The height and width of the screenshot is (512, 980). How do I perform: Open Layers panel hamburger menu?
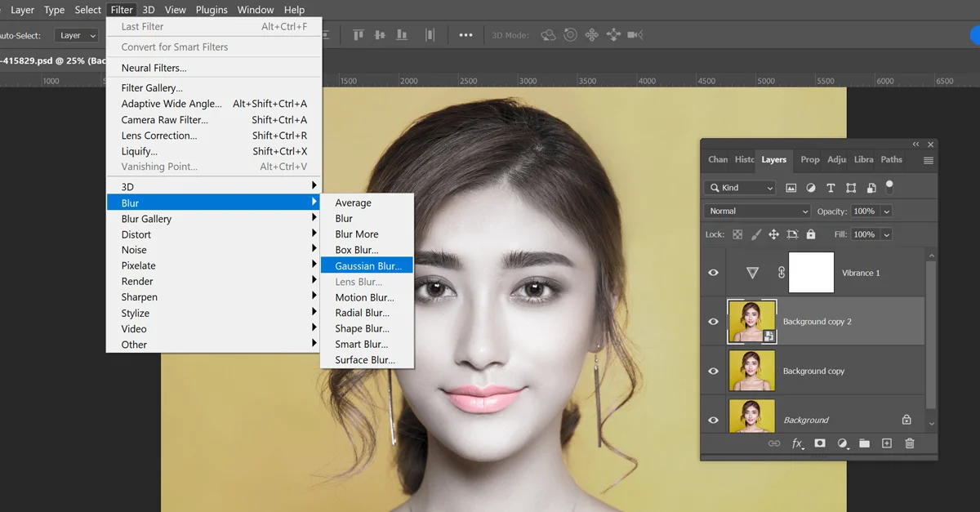pos(929,160)
